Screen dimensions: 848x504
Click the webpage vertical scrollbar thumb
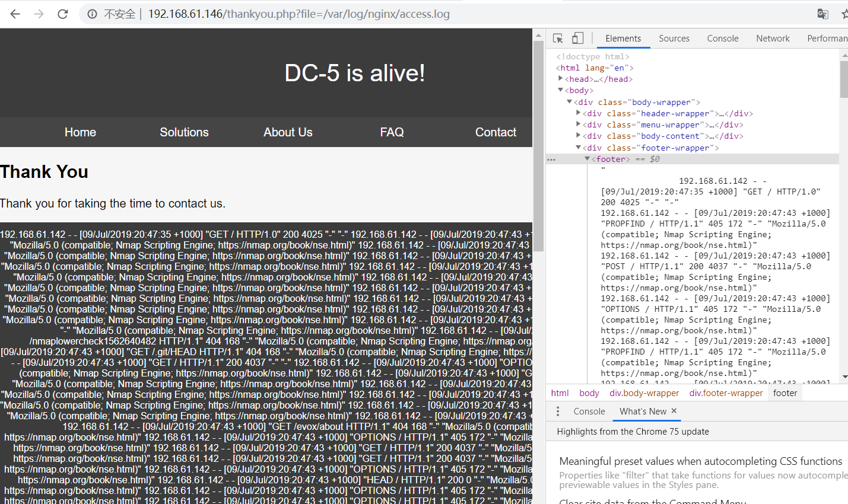[538, 145]
